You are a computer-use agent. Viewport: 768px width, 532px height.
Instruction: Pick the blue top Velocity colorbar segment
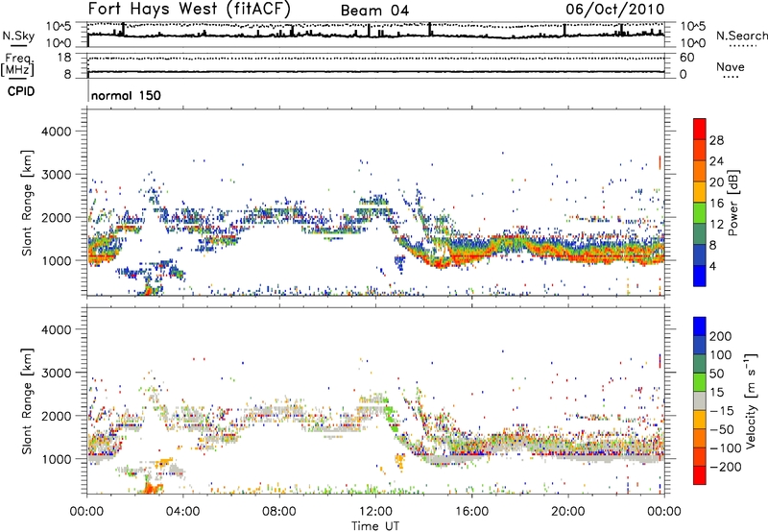700,326
